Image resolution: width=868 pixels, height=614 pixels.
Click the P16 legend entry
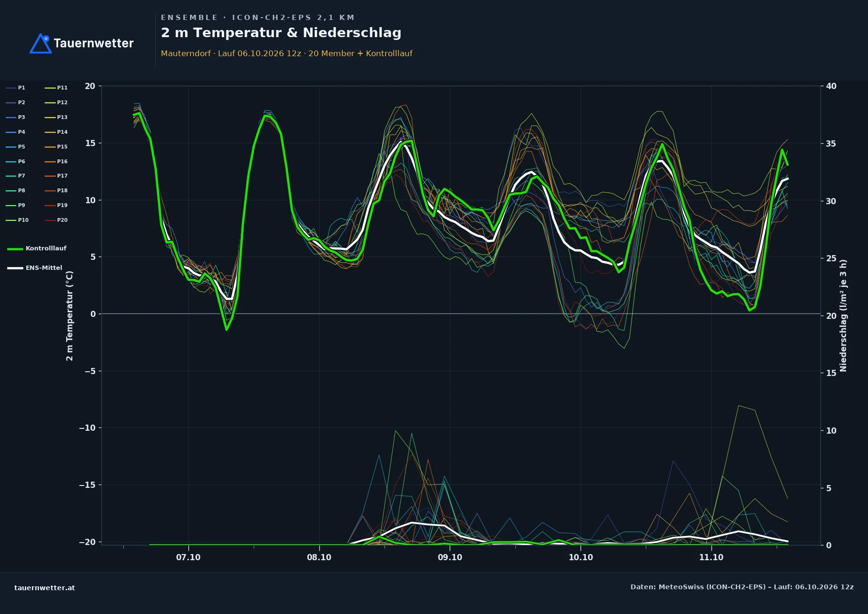(x=56, y=161)
